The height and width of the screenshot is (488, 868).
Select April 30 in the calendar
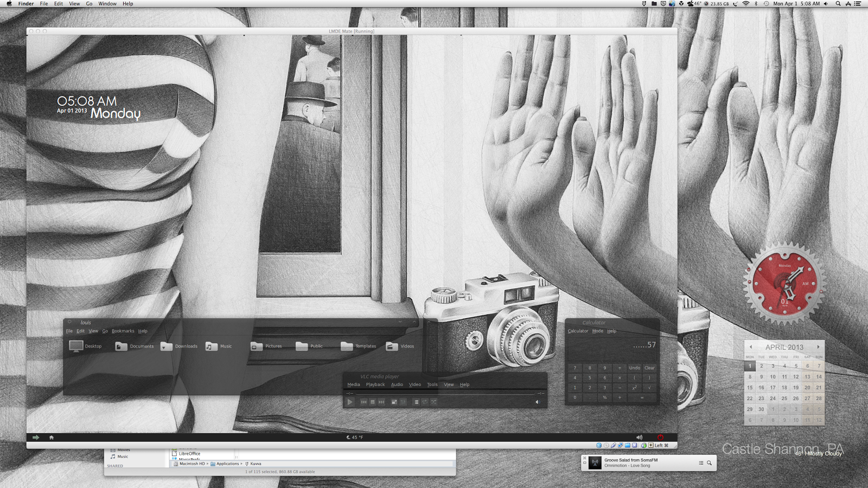tap(761, 409)
